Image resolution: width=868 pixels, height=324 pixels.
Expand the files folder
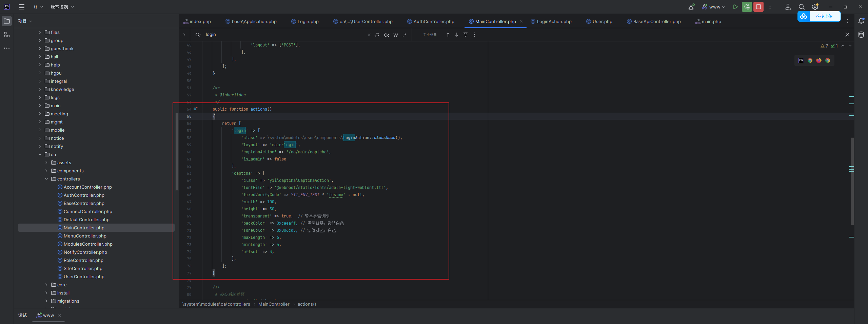(40, 32)
